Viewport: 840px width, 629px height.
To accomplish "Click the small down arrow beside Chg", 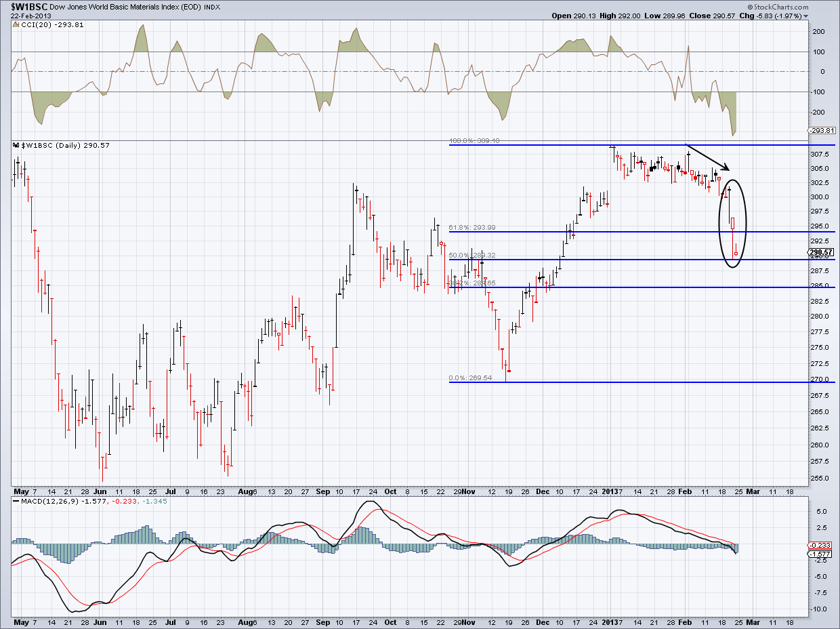I will [x=805, y=16].
